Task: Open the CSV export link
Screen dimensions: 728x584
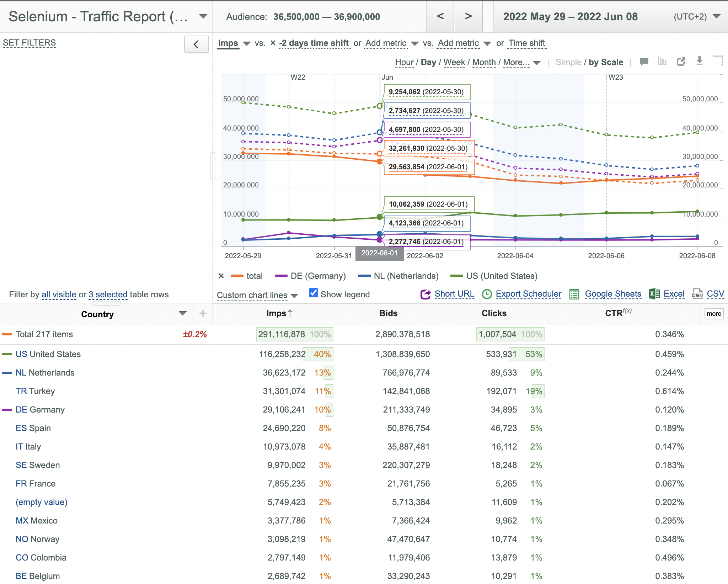Action: pyautogui.click(x=715, y=294)
